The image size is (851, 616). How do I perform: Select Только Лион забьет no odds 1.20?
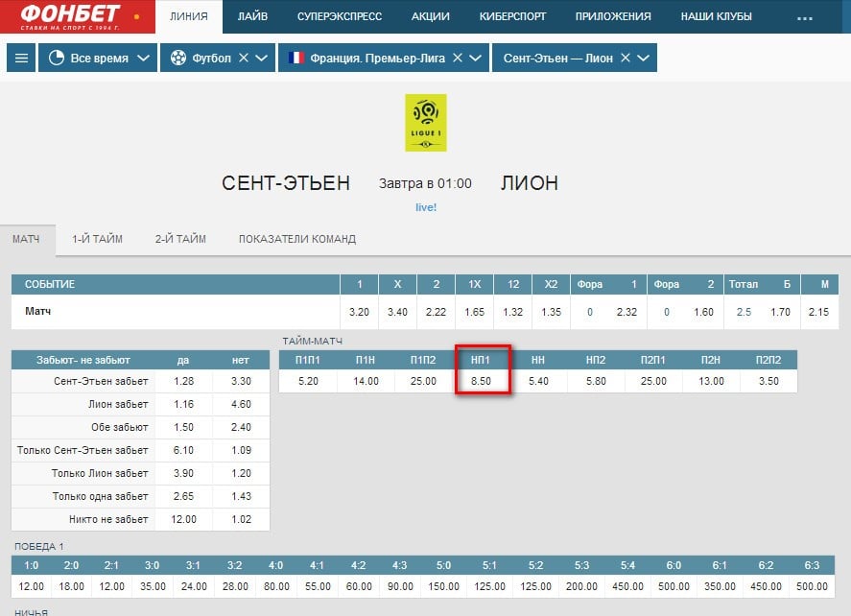pyautogui.click(x=241, y=473)
